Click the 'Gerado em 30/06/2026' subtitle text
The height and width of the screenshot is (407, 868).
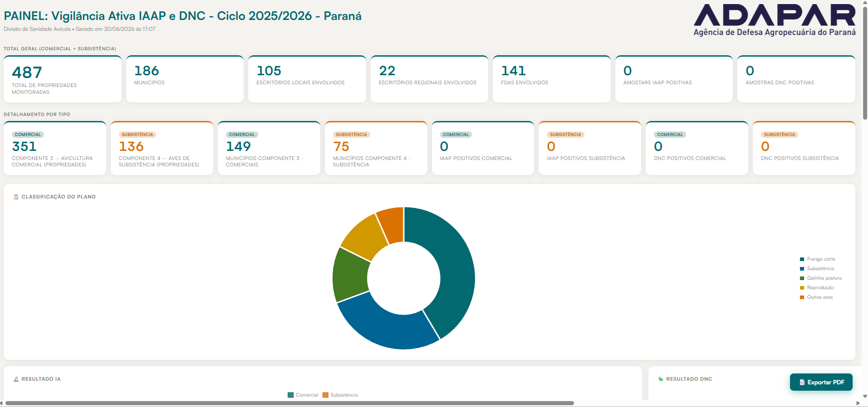(116, 29)
